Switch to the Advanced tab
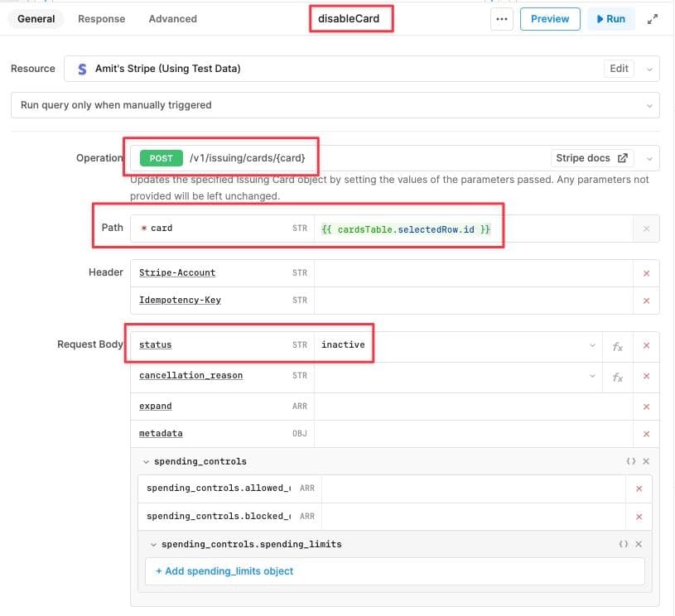 coord(172,18)
